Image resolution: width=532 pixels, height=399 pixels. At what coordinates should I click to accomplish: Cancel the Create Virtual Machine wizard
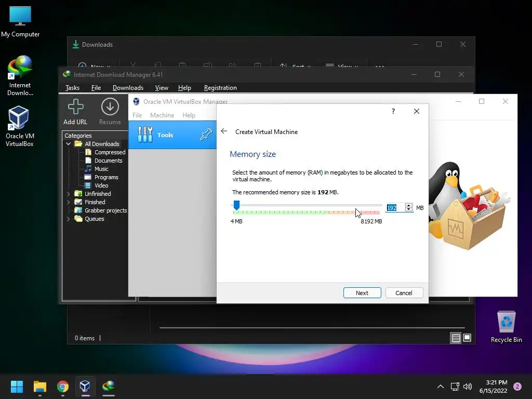(x=404, y=293)
